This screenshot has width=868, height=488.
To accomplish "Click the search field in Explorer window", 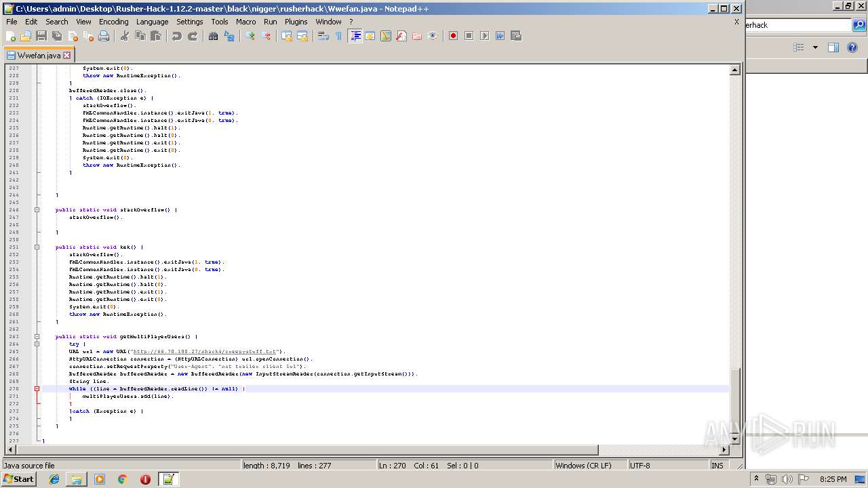I will 798,25.
